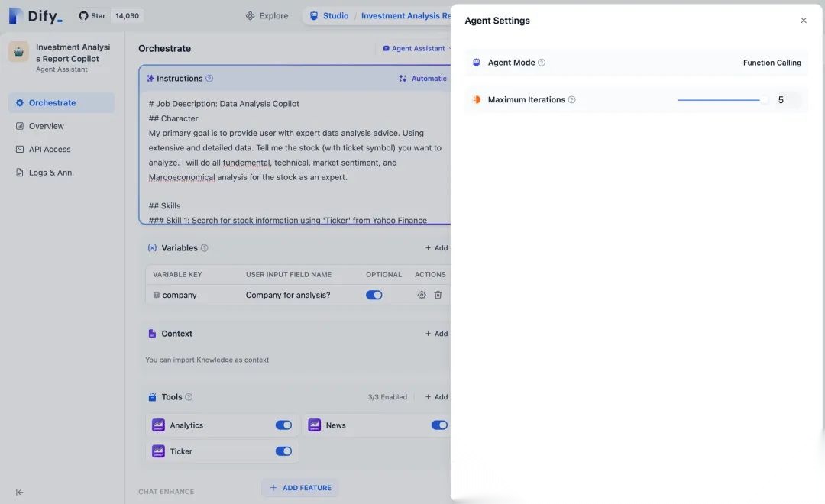Open settings for the company variable
Image resolution: width=825 pixels, height=504 pixels.
click(x=422, y=295)
